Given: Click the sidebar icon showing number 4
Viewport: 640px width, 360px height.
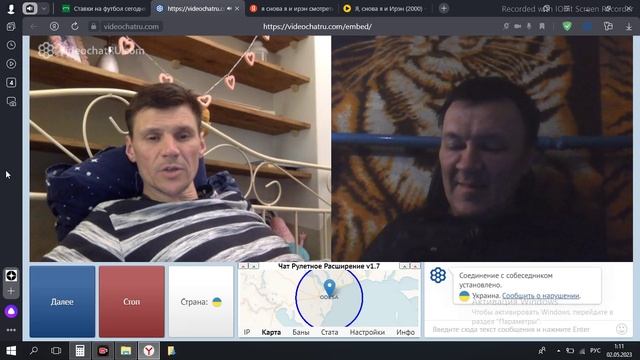Looking at the screenshot, I should (x=11, y=82).
